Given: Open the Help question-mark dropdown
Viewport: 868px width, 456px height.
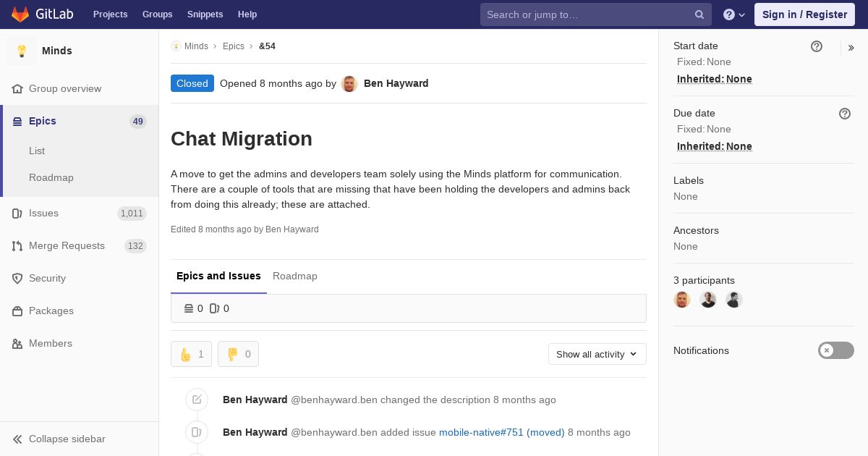Looking at the screenshot, I should pos(734,14).
